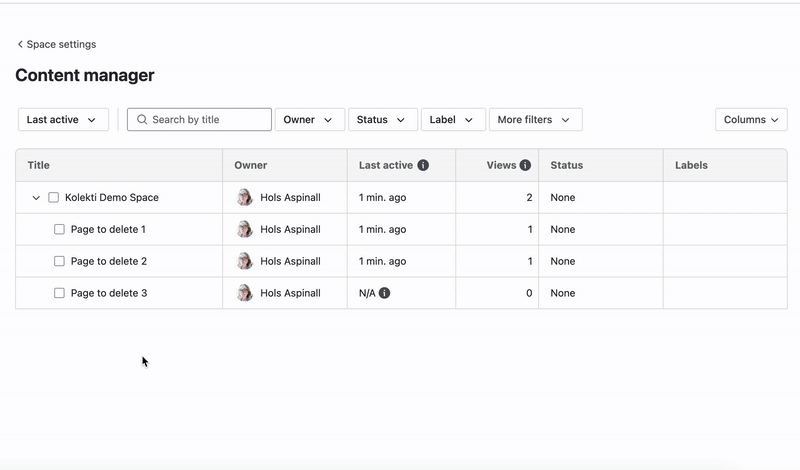Image resolution: width=800 pixels, height=470 pixels.
Task: Open the Page to delete 2 title
Action: click(x=109, y=261)
